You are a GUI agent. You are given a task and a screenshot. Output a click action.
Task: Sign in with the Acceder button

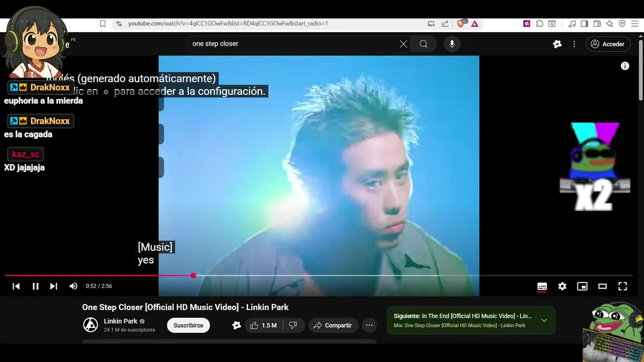(608, 44)
